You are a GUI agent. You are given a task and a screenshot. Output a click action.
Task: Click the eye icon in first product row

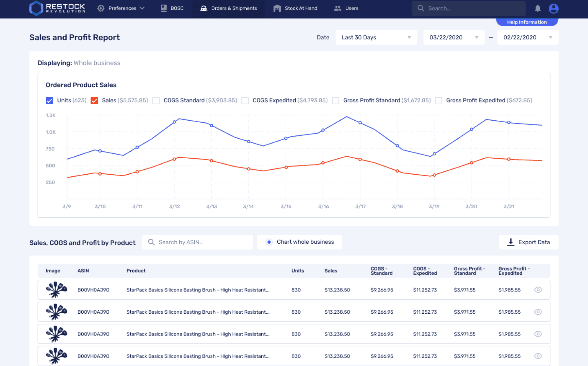click(x=538, y=290)
